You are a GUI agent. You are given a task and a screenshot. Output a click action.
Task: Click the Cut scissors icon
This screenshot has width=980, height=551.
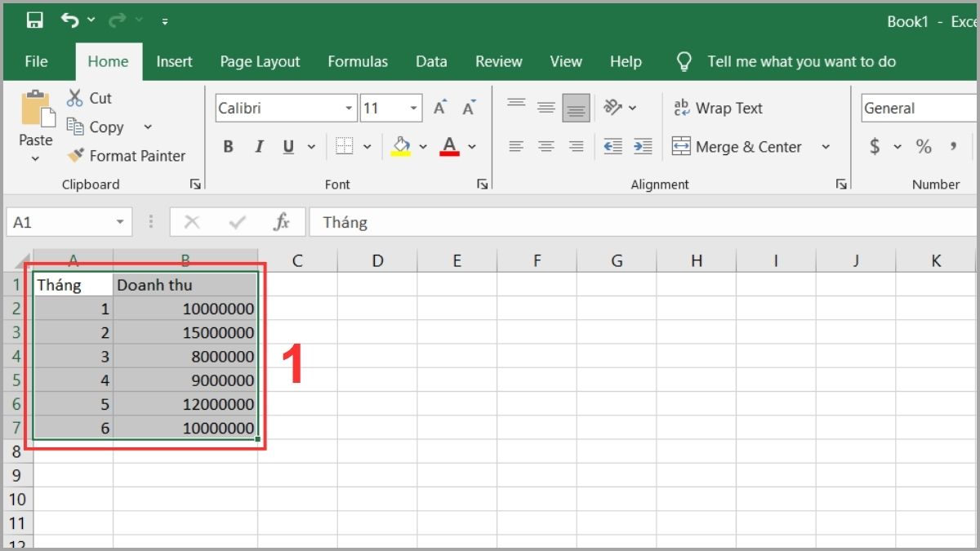pyautogui.click(x=75, y=98)
